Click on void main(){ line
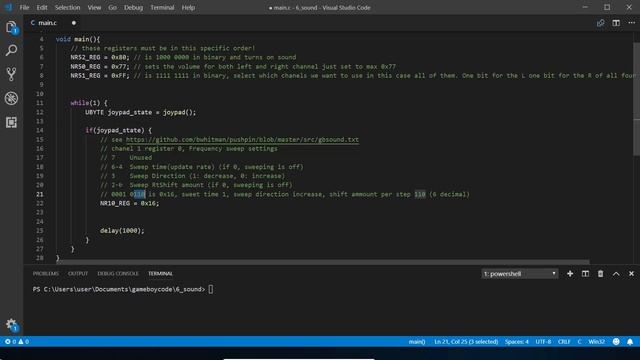 pos(78,39)
